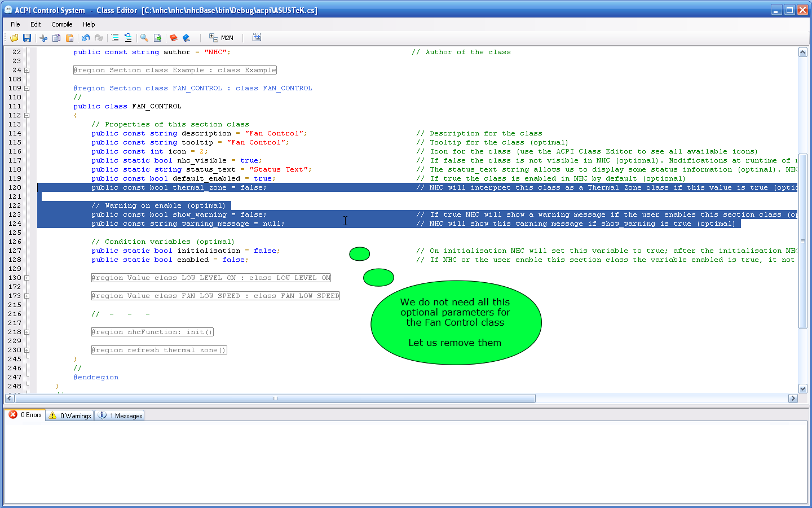812x508 pixels.
Task: Switch to the 0 Warnings tab
Action: [x=70, y=416]
